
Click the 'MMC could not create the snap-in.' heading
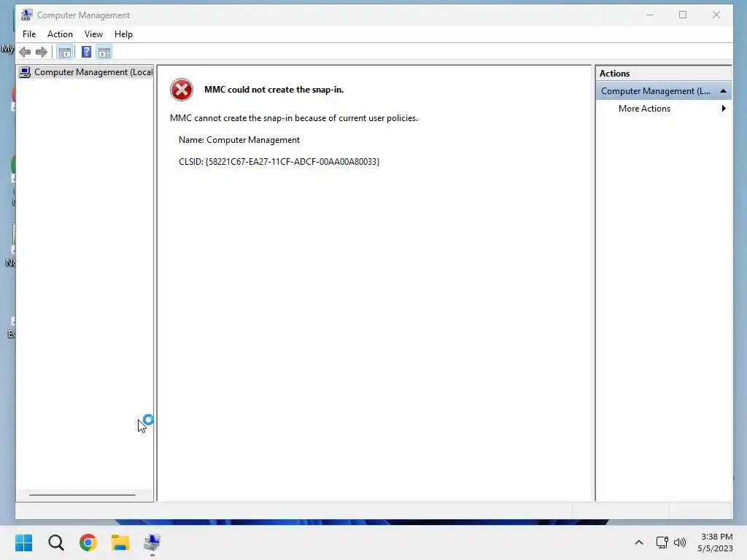tap(274, 90)
